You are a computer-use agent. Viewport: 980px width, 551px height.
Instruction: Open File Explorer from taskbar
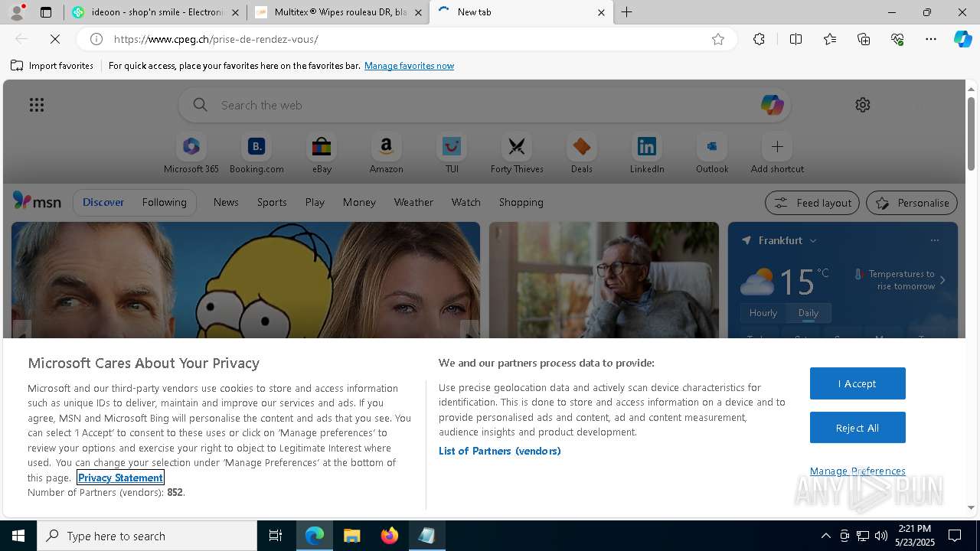(351, 536)
